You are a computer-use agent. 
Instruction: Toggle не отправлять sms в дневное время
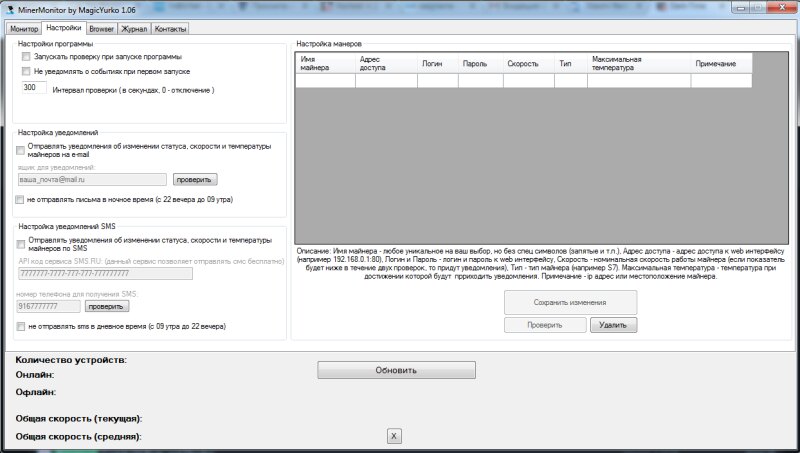(x=21, y=326)
